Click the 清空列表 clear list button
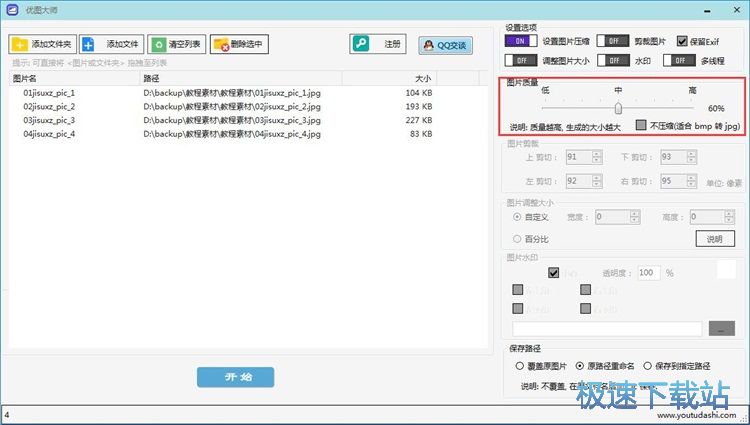Screen dimensions: 750x425 click(x=176, y=44)
